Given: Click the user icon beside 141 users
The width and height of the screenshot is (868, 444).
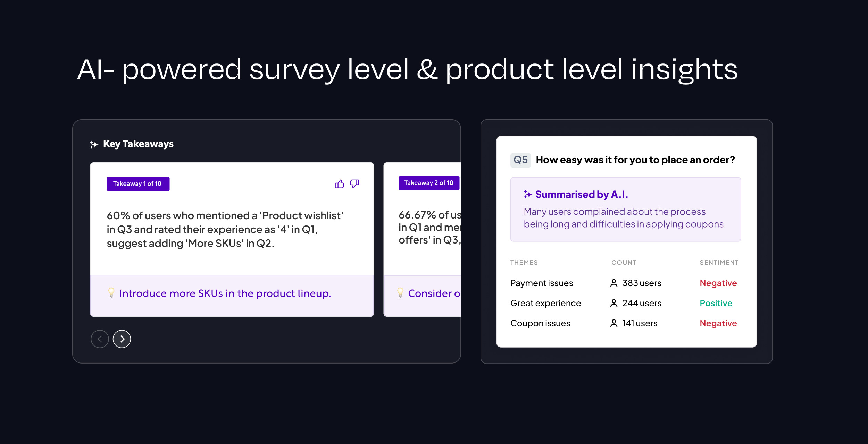Looking at the screenshot, I should coord(614,323).
